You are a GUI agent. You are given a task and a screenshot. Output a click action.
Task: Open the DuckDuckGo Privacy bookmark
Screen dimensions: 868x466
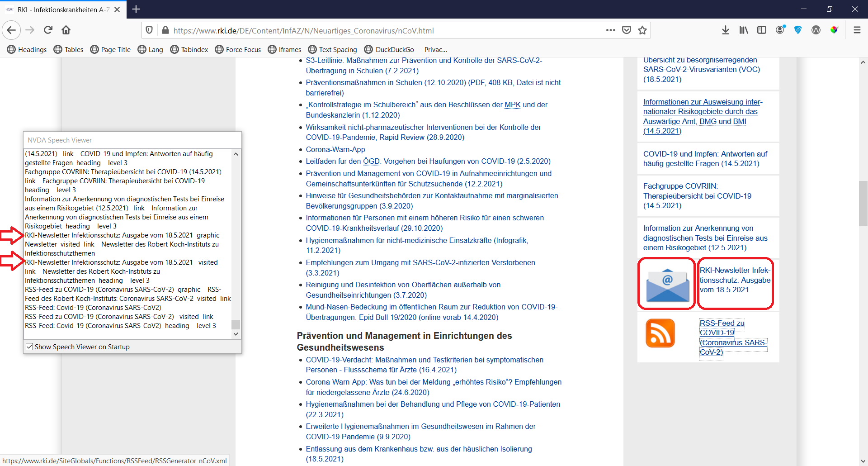point(406,49)
